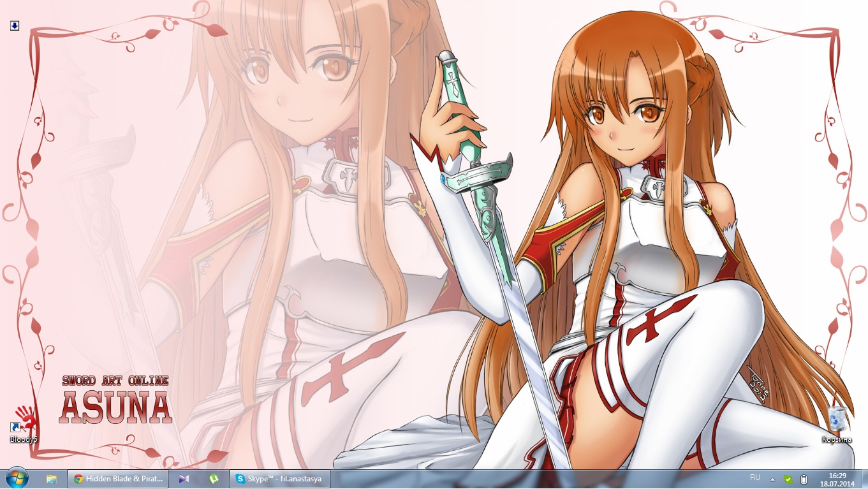868x489 pixels.
Task: Open Windows Explorer from the taskbar
Action: [x=52, y=479]
